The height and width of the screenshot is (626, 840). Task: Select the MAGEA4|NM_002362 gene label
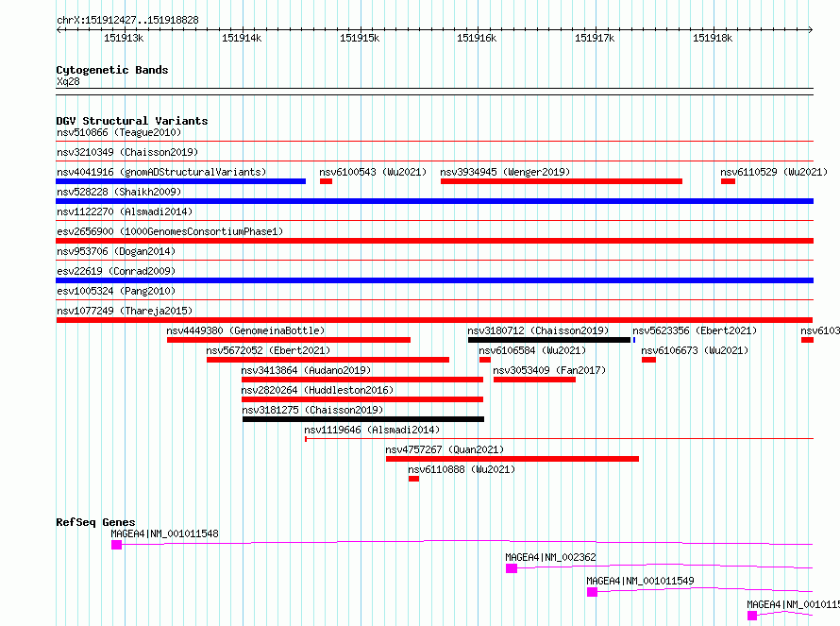[x=550, y=557]
